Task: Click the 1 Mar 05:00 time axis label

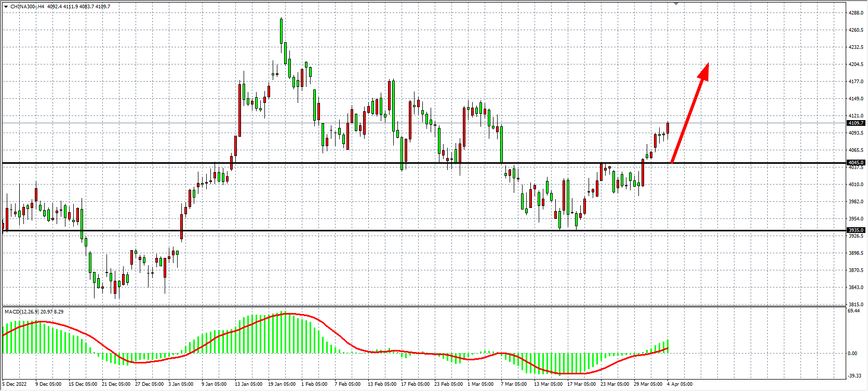Action: (480, 384)
